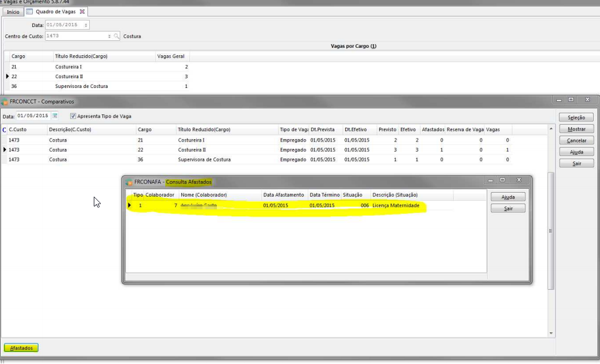The height and width of the screenshot is (364, 600).
Task: Click the Seleção button
Action: click(576, 117)
